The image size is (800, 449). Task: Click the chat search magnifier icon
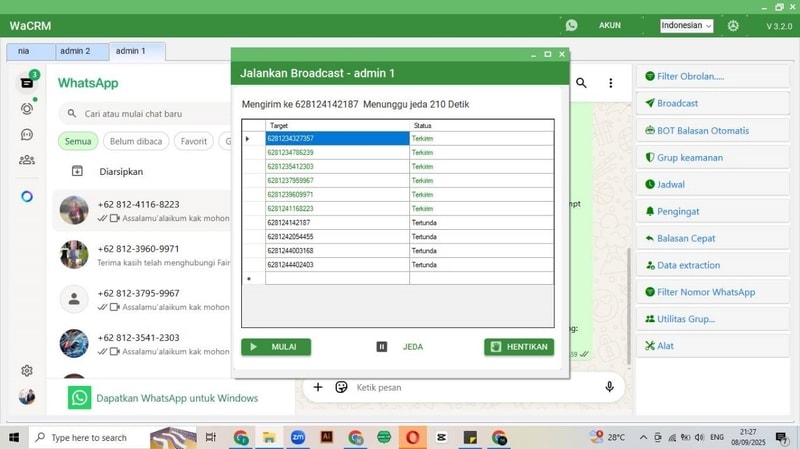[581, 83]
